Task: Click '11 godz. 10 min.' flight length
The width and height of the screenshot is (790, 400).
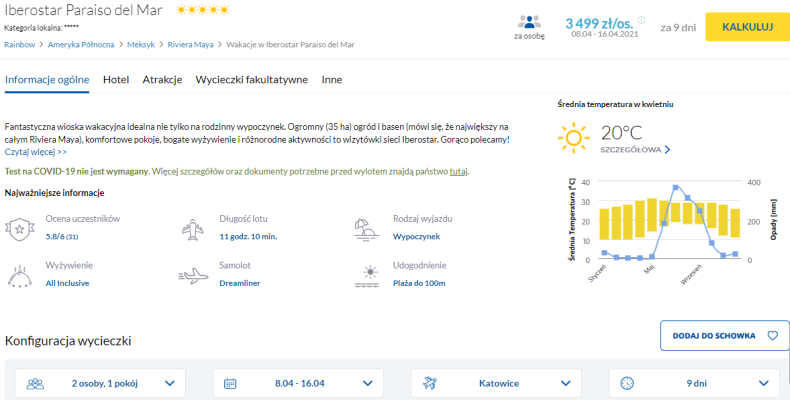Action: click(248, 236)
